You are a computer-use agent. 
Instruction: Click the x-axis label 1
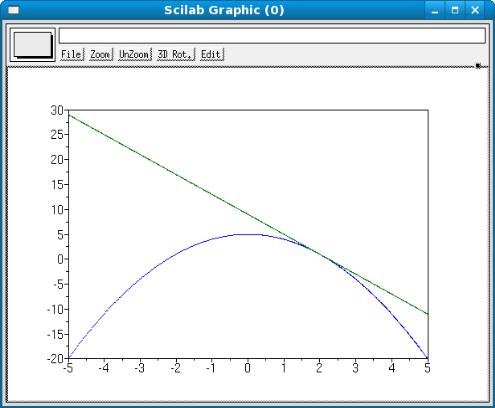[x=284, y=368]
